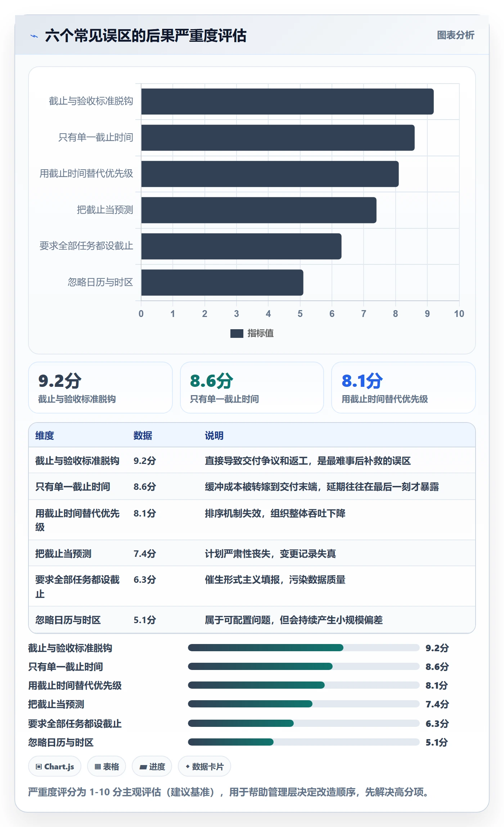Screen dimensions: 504x827
Task: Click the 9.2分 progress bar
Action: [303, 648]
